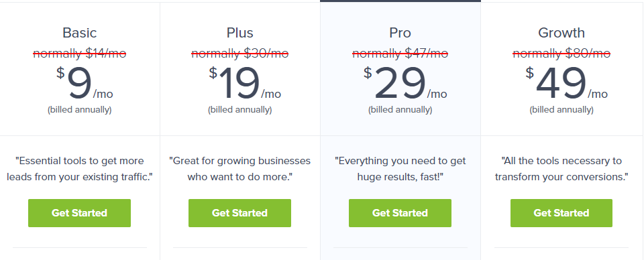Click the $49/mo price figure
Image resolution: width=644 pixels, height=260 pixels.
pyautogui.click(x=566, y=84)
